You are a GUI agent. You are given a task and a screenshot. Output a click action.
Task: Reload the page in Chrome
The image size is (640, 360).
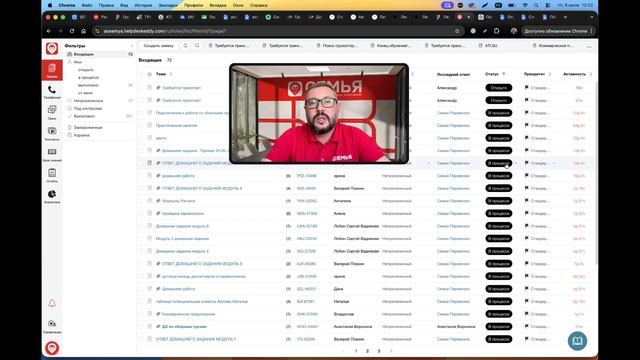tap(72, 31)
